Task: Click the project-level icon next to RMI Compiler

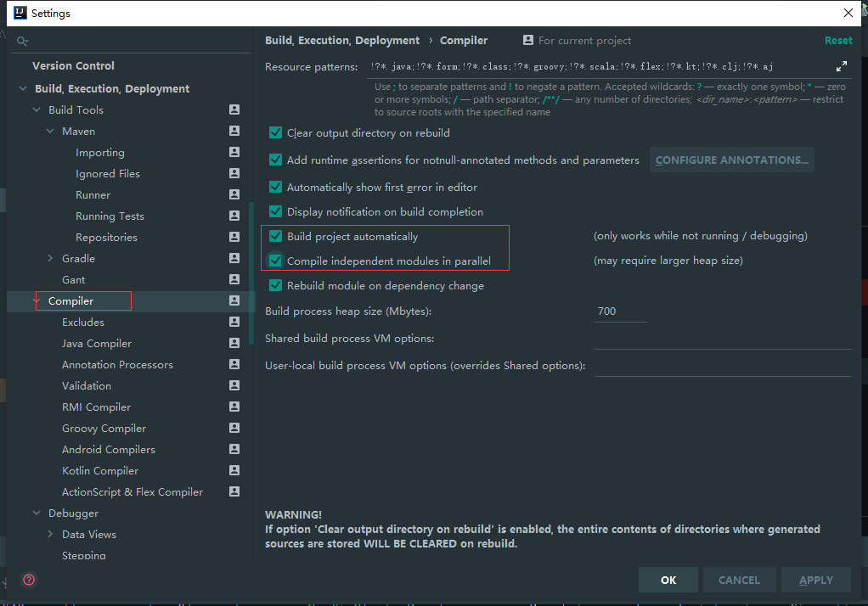Action: [x=234, y=407]
